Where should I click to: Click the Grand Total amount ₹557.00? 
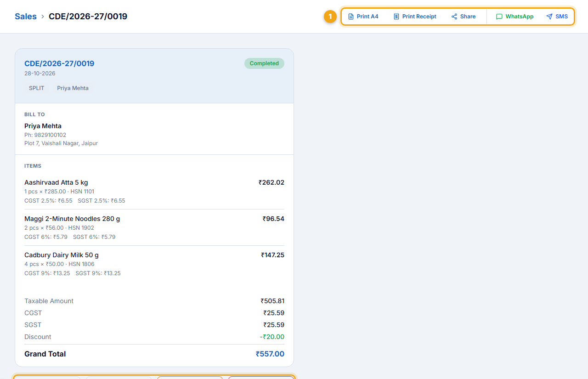270,354
